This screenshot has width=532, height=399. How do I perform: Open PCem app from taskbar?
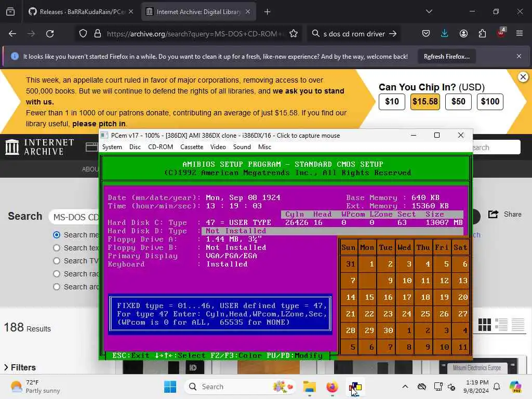(x=355, y=387)
